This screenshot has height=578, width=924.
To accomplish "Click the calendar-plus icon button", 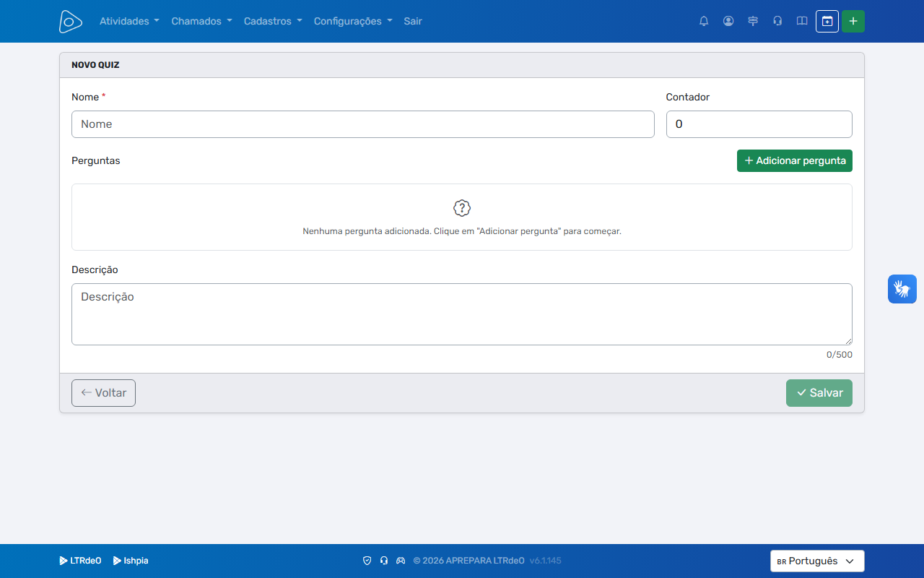I will coord(827,21).
